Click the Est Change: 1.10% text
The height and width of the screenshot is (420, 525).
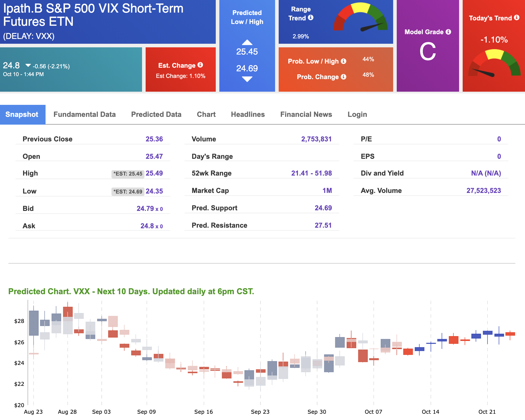(x=181, y=76)
